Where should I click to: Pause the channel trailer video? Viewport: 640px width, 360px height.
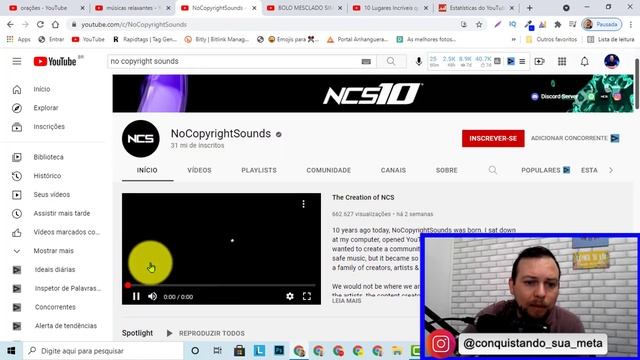[136, 296]
